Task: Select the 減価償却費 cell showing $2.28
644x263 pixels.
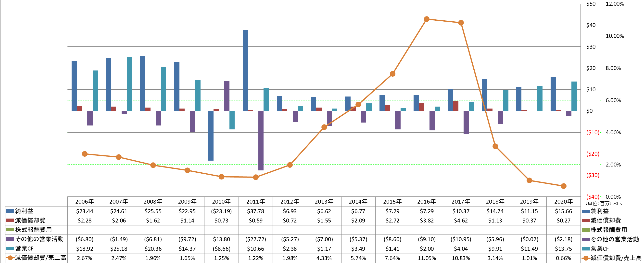Action: point(85,221)
